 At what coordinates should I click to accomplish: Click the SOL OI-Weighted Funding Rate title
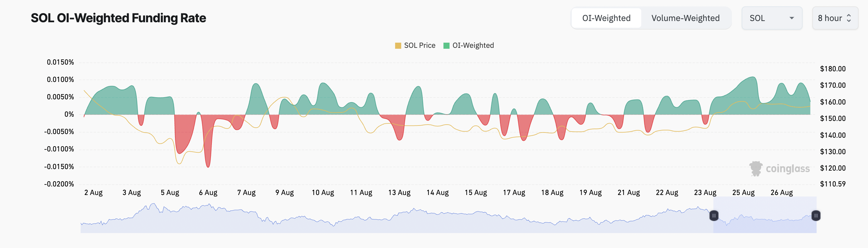pyautogui.click(x=118, y=18)
